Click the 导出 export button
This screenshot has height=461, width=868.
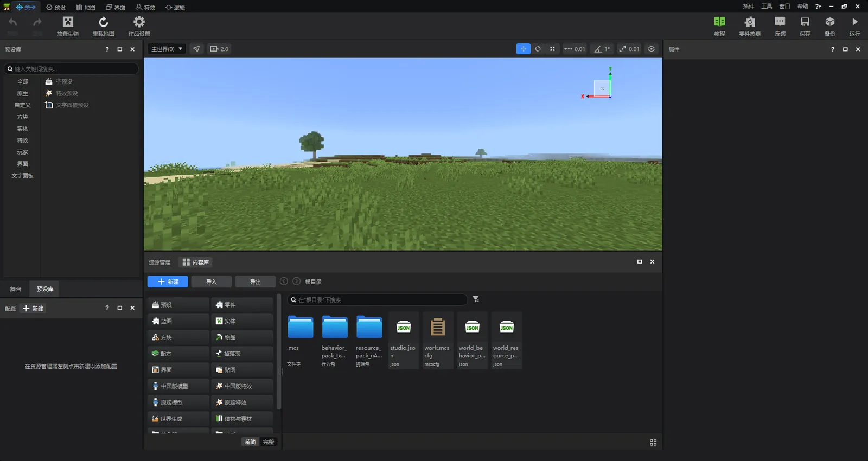tap(256, 282)
